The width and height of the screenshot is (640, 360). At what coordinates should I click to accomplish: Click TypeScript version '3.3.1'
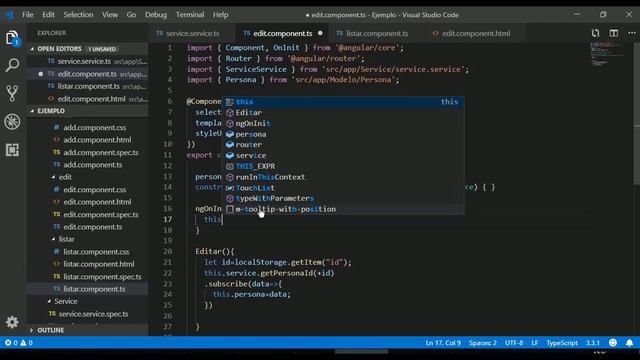(593, 342)
